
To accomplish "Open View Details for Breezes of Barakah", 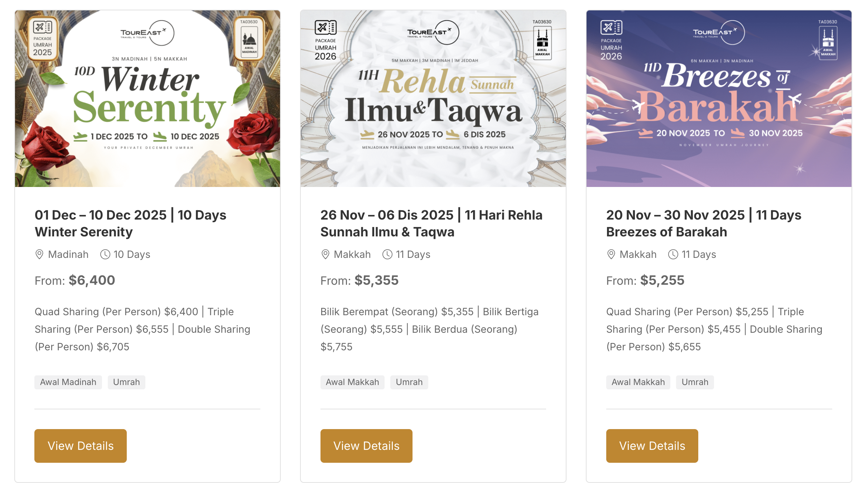I will (652, 446).
